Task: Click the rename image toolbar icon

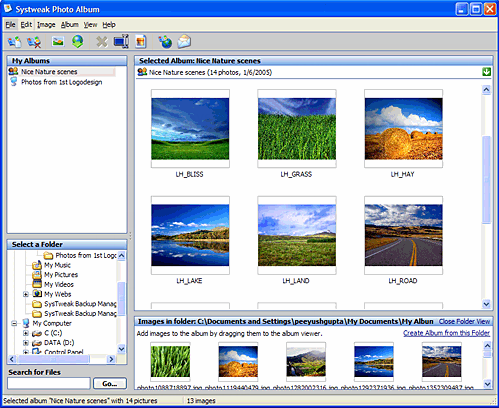Action: pos(121,41)
